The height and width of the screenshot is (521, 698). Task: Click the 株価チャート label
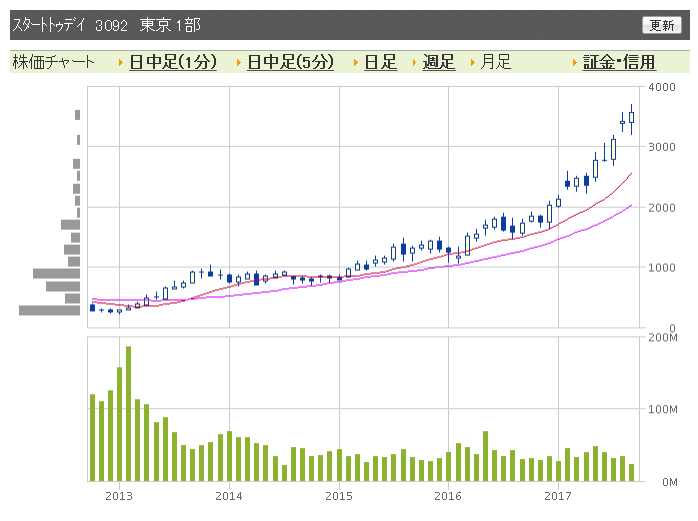coord(53,62)
